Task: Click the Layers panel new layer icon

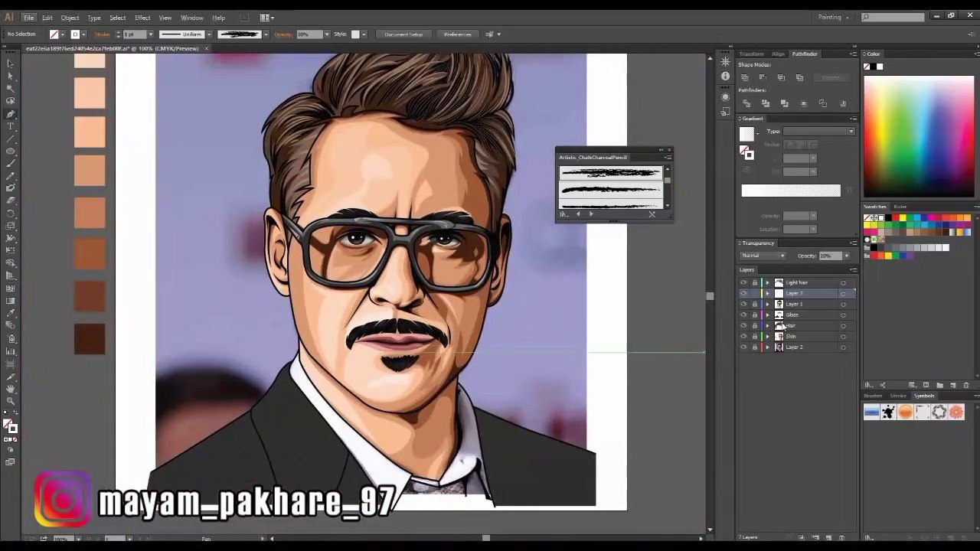Action: pyautogui.click(x=829, y=537)
